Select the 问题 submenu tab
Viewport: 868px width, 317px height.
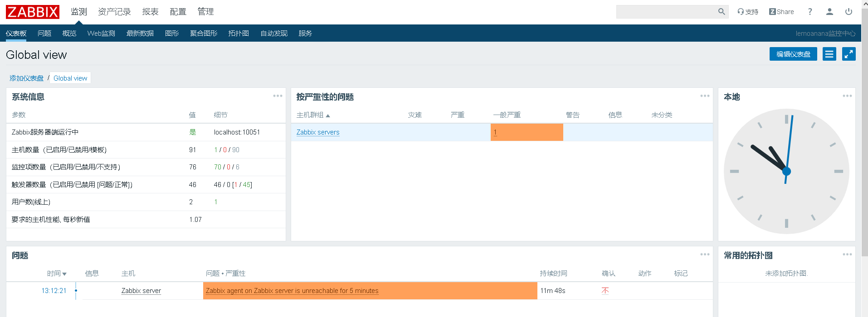coord(44,34)
